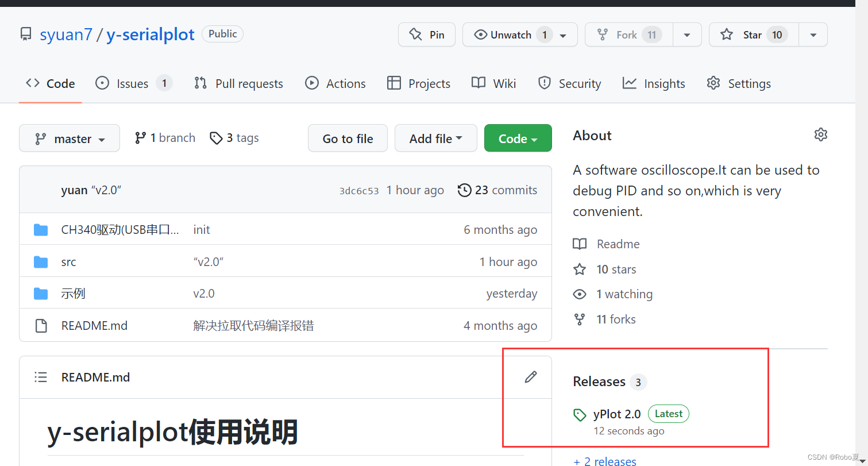Screen dimensions: 868x466
Task: Click the tag icon beside yPlot 2.0
Action: [580, 415]
